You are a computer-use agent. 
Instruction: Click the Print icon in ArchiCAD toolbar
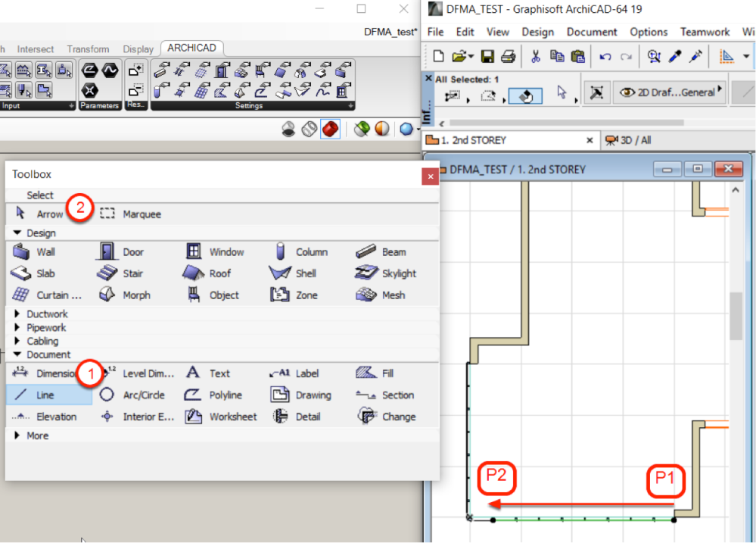click(509, 57)
